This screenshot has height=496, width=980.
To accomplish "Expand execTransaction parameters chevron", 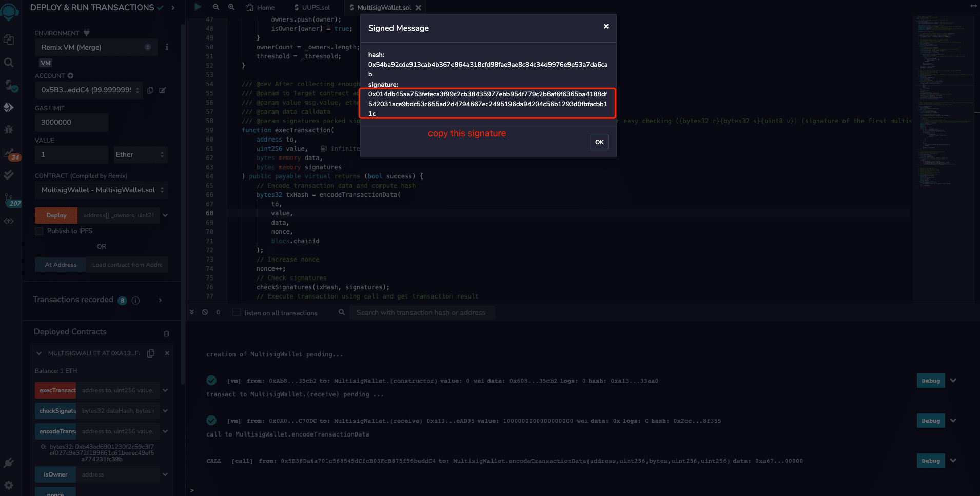I will (x=165, y=390).
